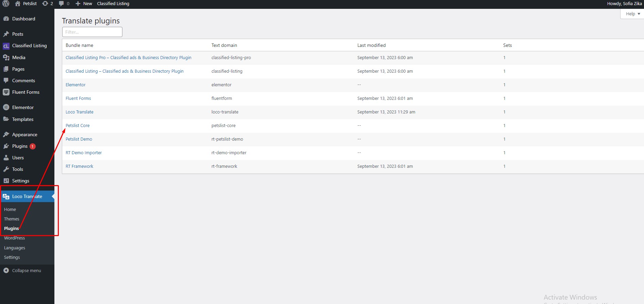Open the Fluent Forms bundle link
Viewport: 644px width, 304px height.
[x=78, y=98]
